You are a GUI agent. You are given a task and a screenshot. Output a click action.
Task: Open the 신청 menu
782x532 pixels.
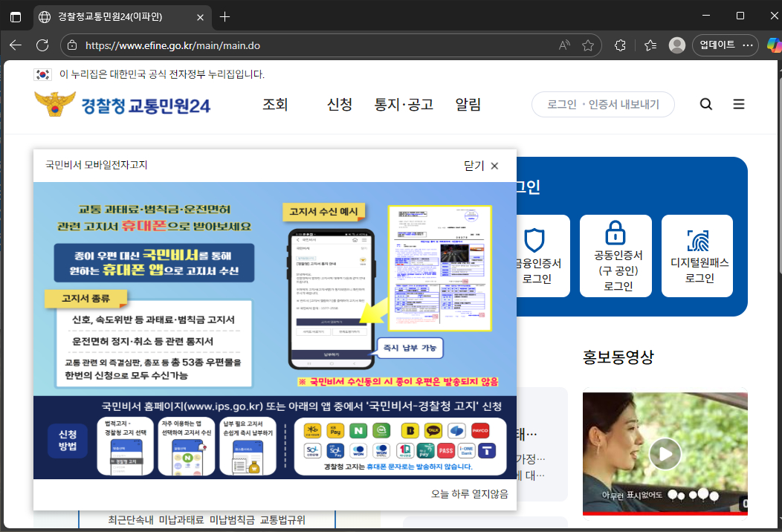(x=340, y=104)
